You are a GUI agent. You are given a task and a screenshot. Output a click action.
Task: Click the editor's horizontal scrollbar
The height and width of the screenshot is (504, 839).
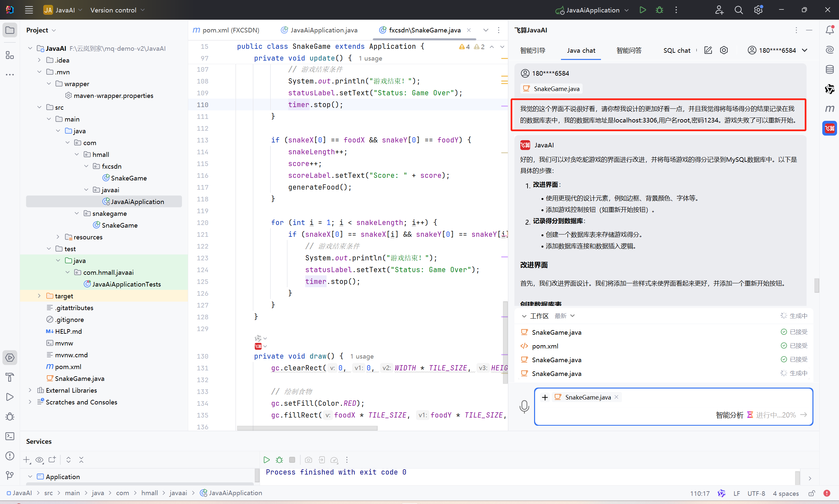click(307, 428)
